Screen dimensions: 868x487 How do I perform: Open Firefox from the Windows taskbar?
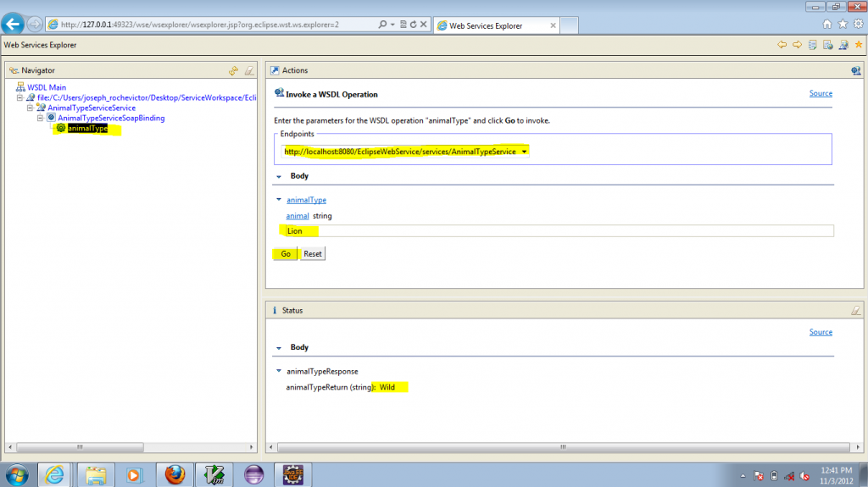point(175,474)
